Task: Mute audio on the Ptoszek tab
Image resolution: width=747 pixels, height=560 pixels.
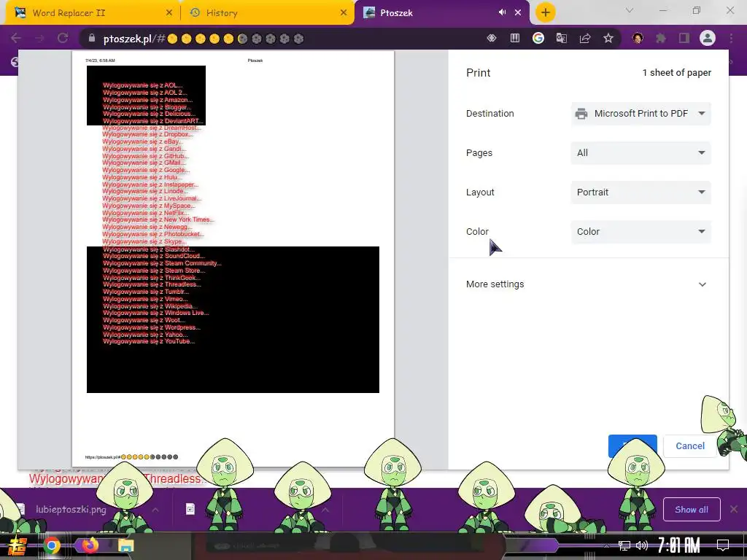Action: (502, 12)
